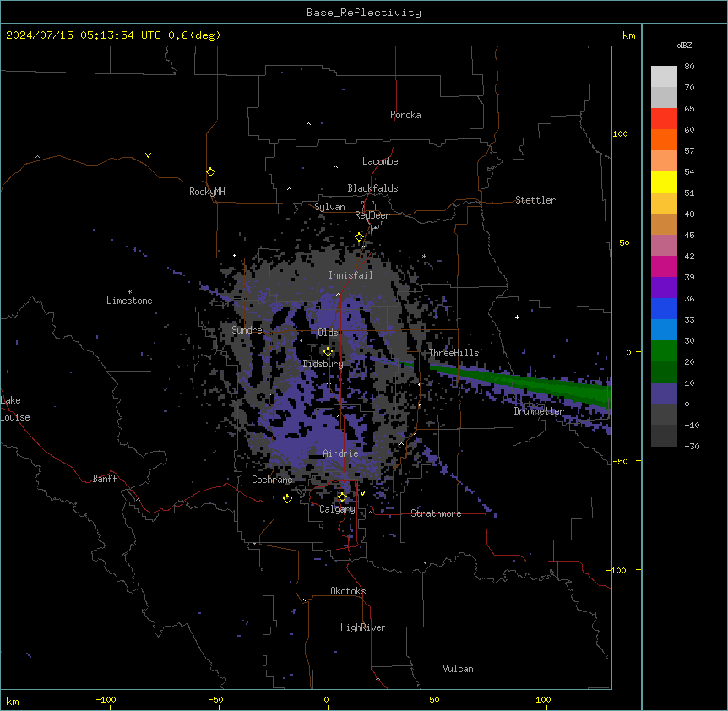Click the Olds city label
The width and height of the screenshot is (728, 711).
328,333
